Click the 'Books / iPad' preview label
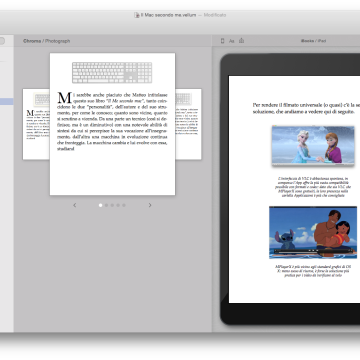The height and width of the screenshot is (360, 360). click(313, 41)
